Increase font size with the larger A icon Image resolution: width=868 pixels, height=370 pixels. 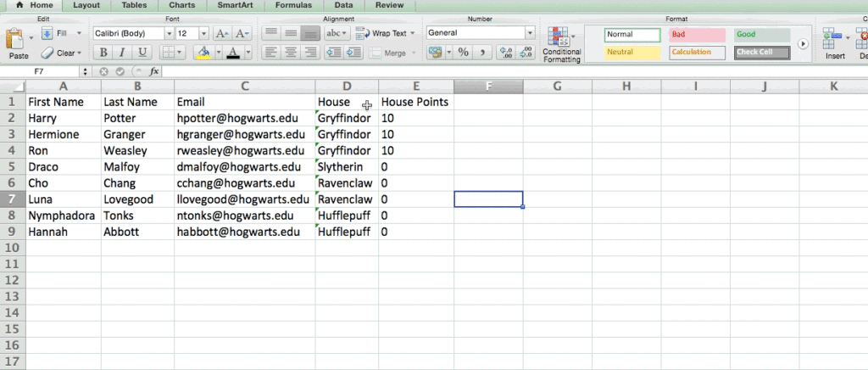click(222, 34)
